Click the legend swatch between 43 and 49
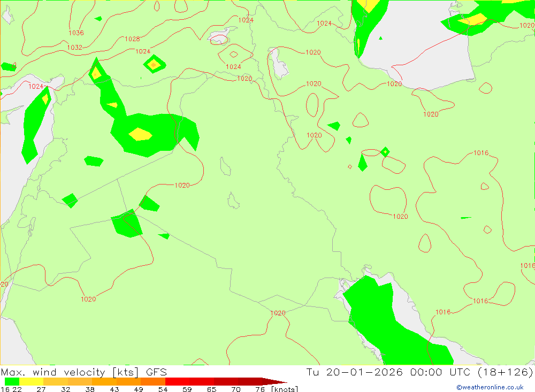 (x=128, y=381)
